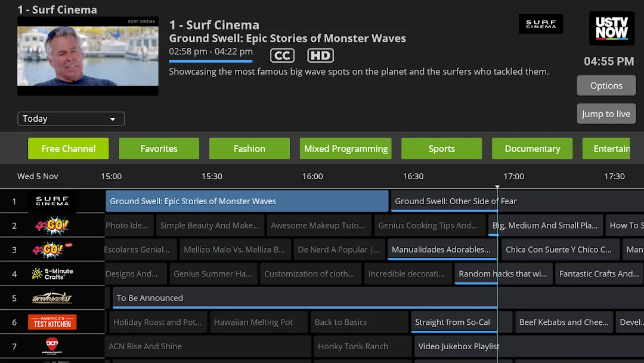Select America's Test Kitchen channel logo
644x363 pixels.
52,322
